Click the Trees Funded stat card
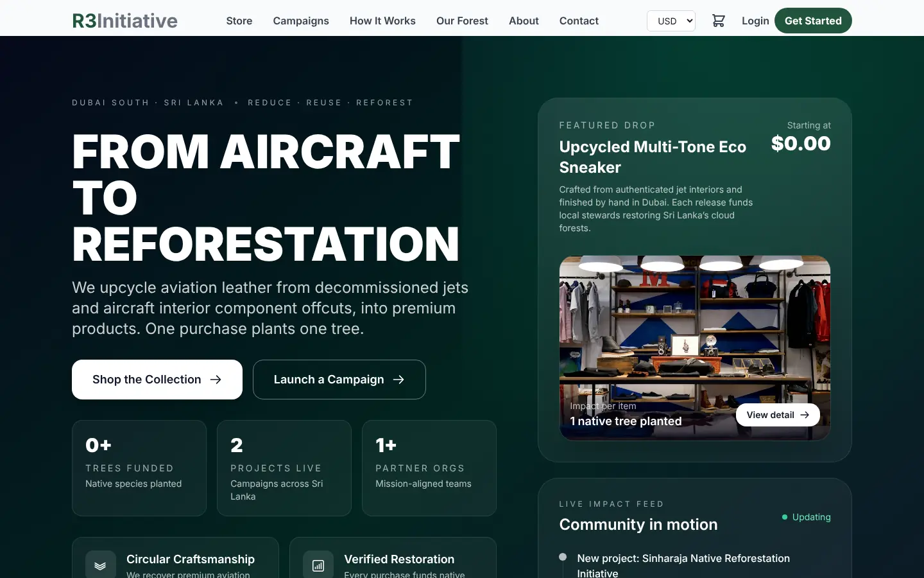This screenshot has width=924, height=578. point(139,468)
